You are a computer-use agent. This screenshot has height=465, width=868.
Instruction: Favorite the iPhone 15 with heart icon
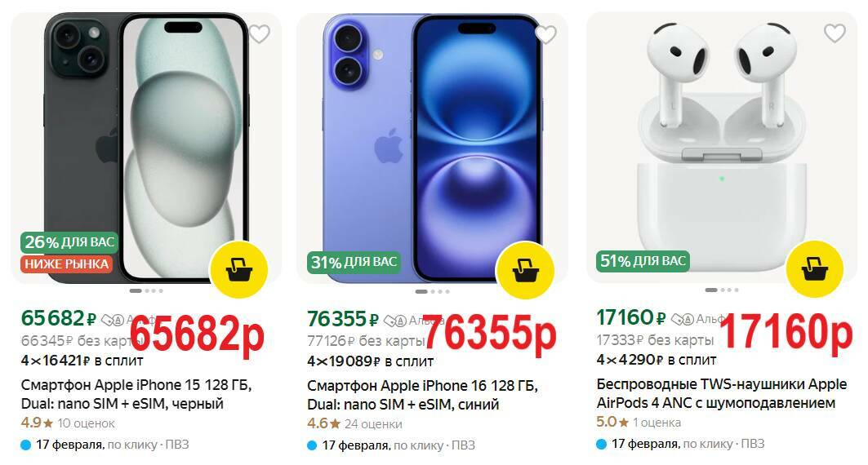click(259, 34)
